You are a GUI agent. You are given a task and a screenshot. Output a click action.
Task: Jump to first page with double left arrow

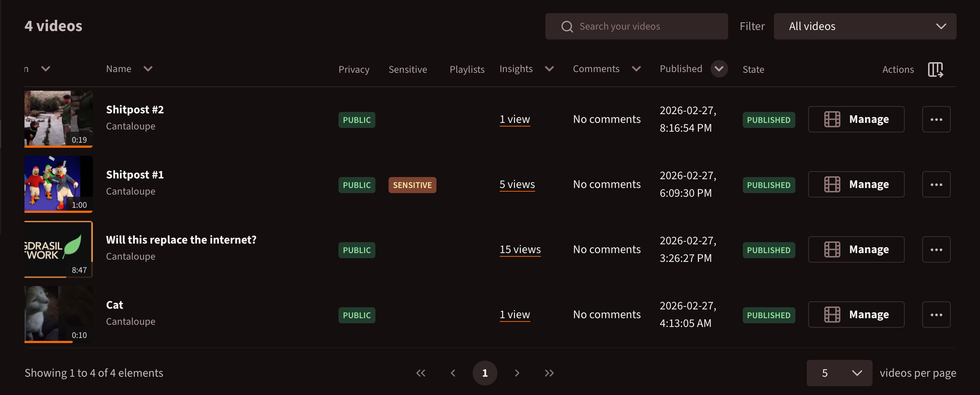coord(421,373)
